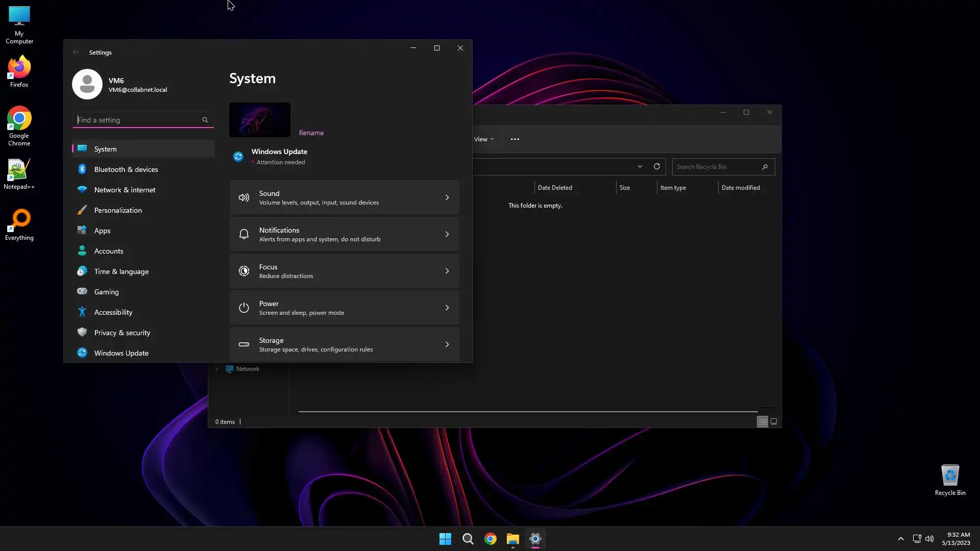Select Network & internet in sidebar
The width and height of the screenshot is (980, 551).
pos(125,190)
